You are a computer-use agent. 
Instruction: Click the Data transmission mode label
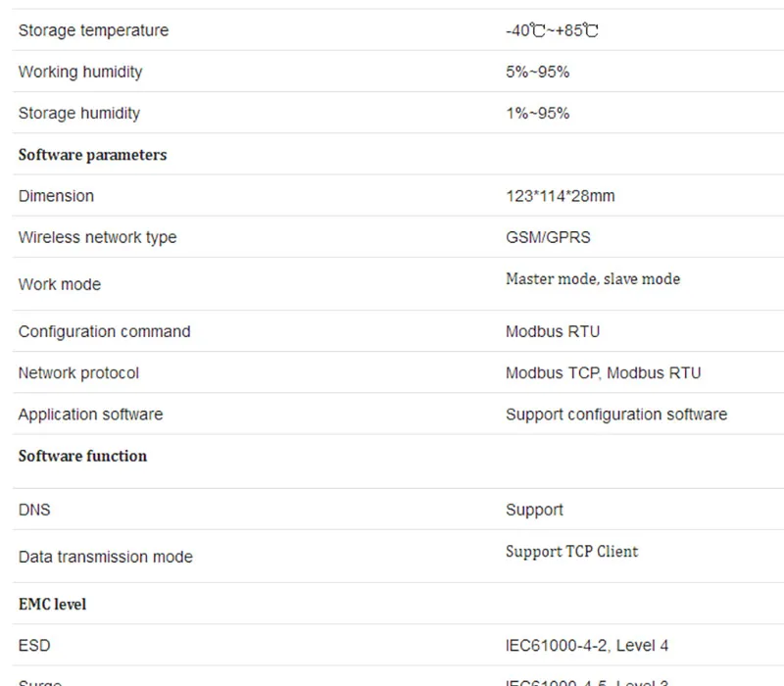coord(106,557)
